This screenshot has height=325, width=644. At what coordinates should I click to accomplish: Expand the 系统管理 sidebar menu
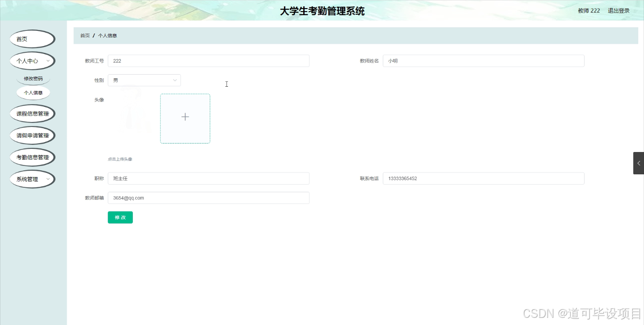32,179
